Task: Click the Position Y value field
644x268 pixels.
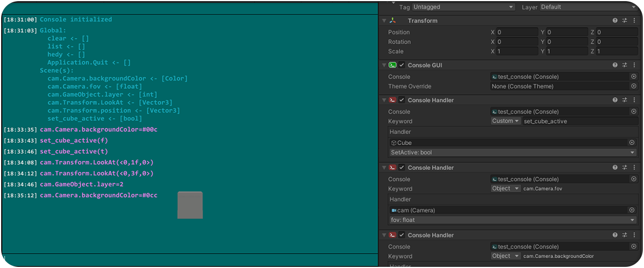Action: (x=567, y=32)
